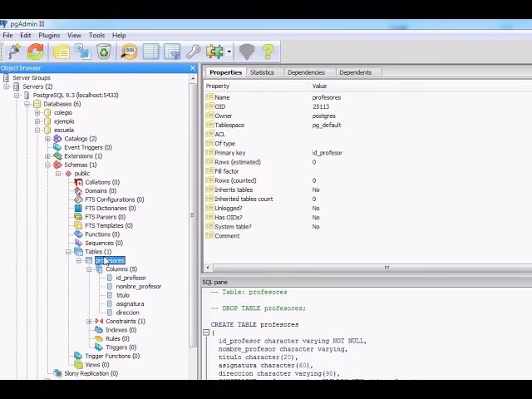This screenshot has width=532, height=399.
Task: Select the Indexes (0) node
Action: tap(121, 330)
